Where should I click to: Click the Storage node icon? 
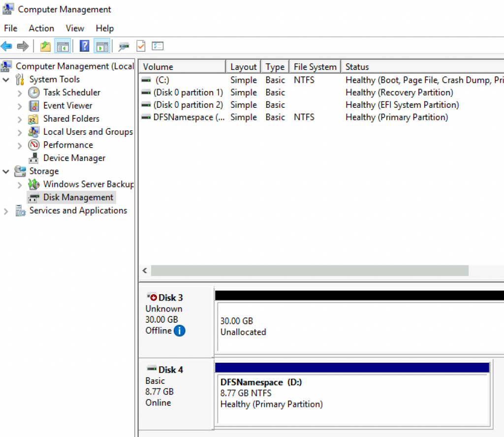click(20, 171)
